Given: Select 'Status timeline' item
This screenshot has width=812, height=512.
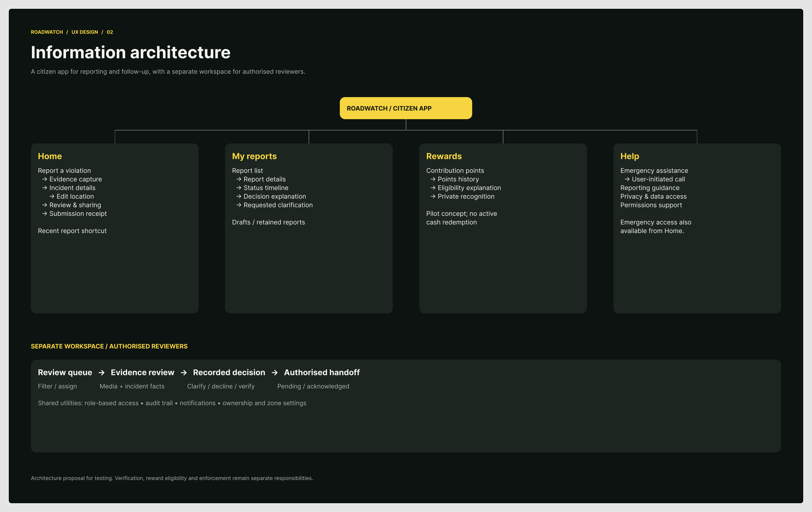Looking at the screenshot, I should point(266,188).
